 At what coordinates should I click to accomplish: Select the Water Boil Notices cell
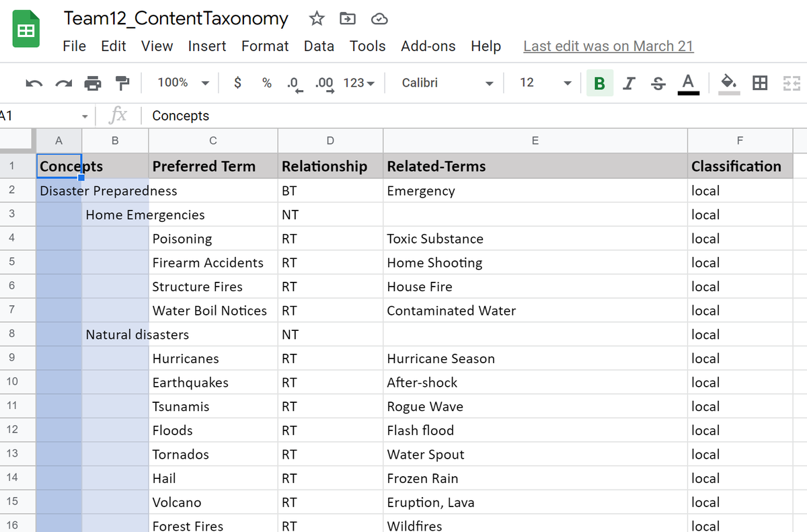tap(213, 311)
